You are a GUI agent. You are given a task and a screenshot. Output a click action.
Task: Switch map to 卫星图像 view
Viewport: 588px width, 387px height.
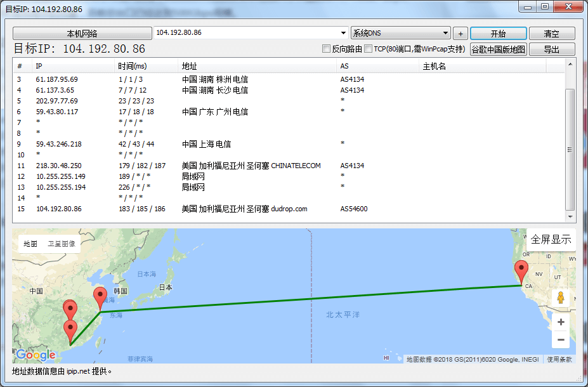pyautogui.click(x=62, y=244)
